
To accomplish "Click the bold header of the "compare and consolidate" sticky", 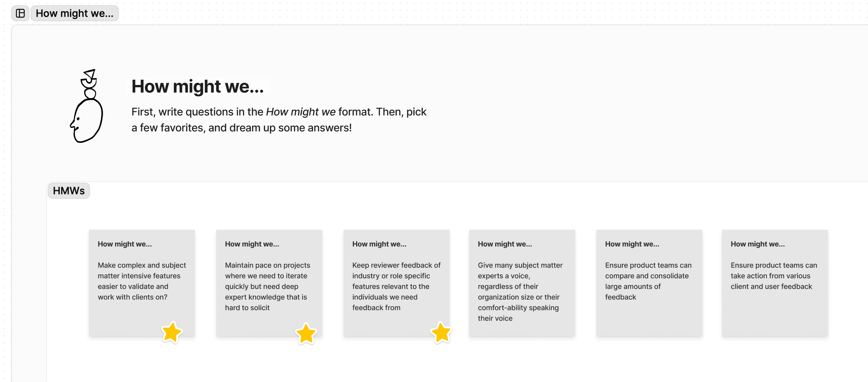I will (632, 244).
